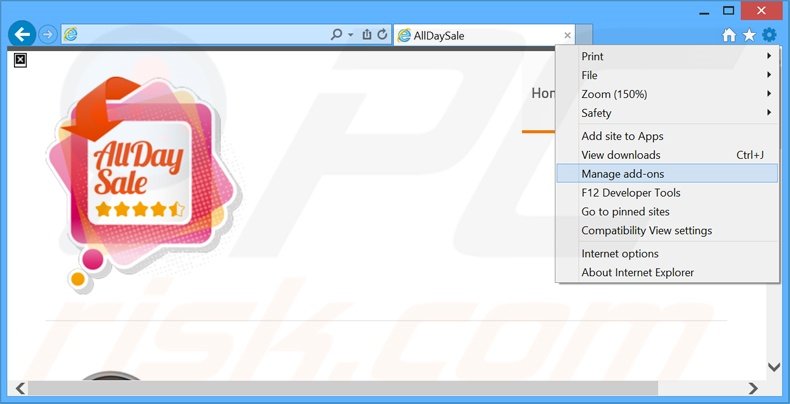Click the horizontal scrollbar thumb
This screenshot has width=790, height=404.
343,388
